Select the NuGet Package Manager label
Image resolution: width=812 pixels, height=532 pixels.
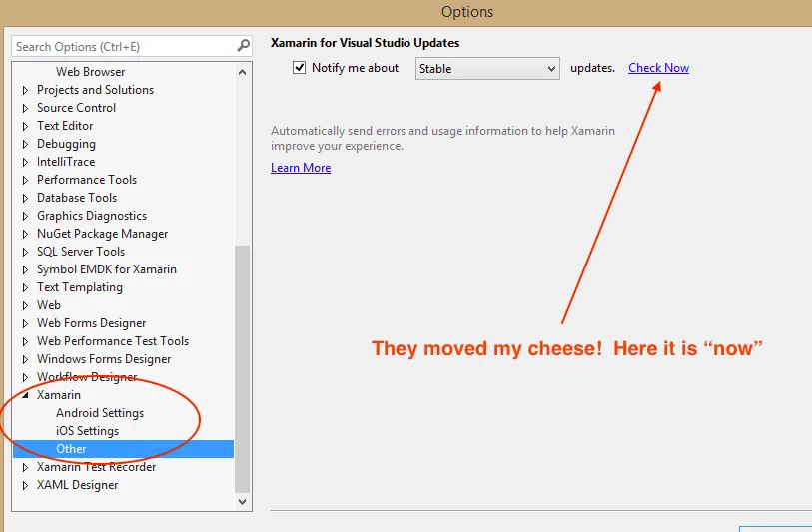102,234
